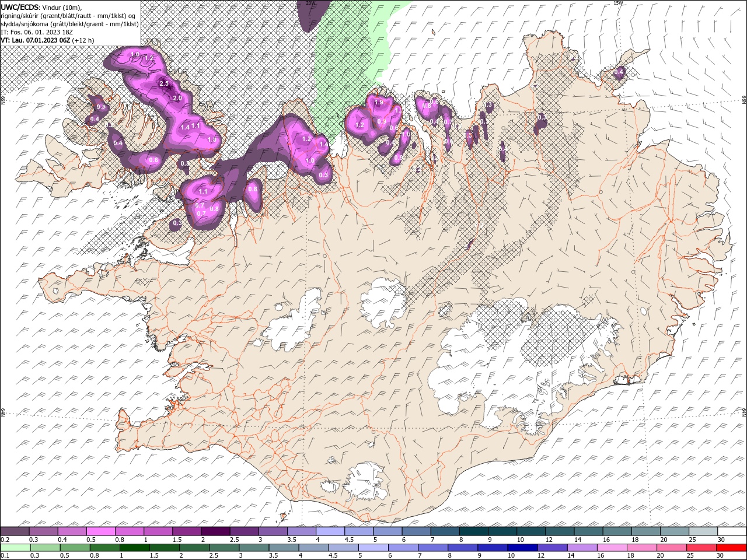Pick the darkest green 1 swatch in lower legend row
Screen dimensions: 747x560
click(x=135, y=548)
